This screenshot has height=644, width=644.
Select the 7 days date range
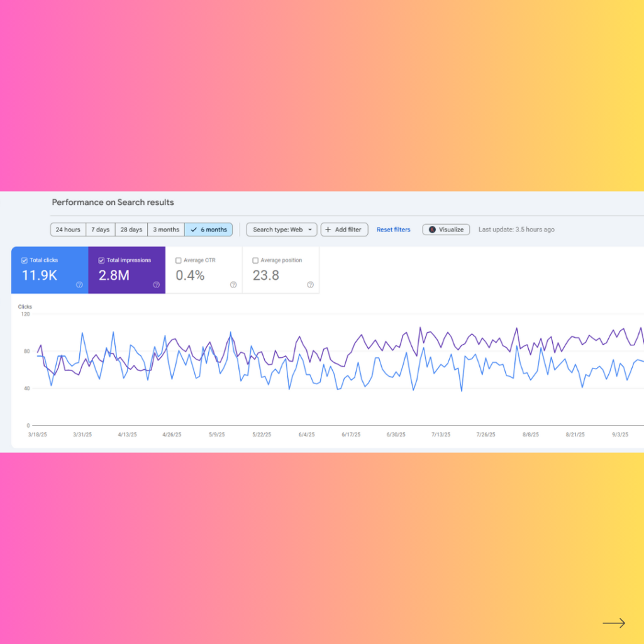click(100, 230)
